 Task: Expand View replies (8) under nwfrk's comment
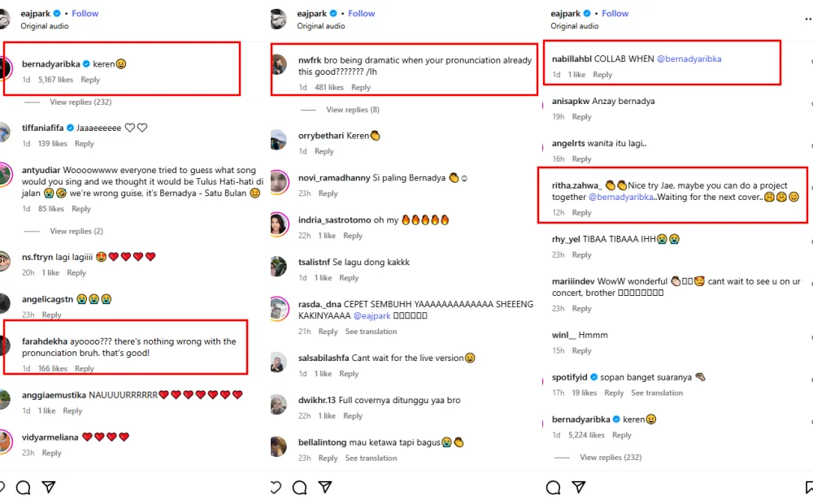[x=353, y=110]
